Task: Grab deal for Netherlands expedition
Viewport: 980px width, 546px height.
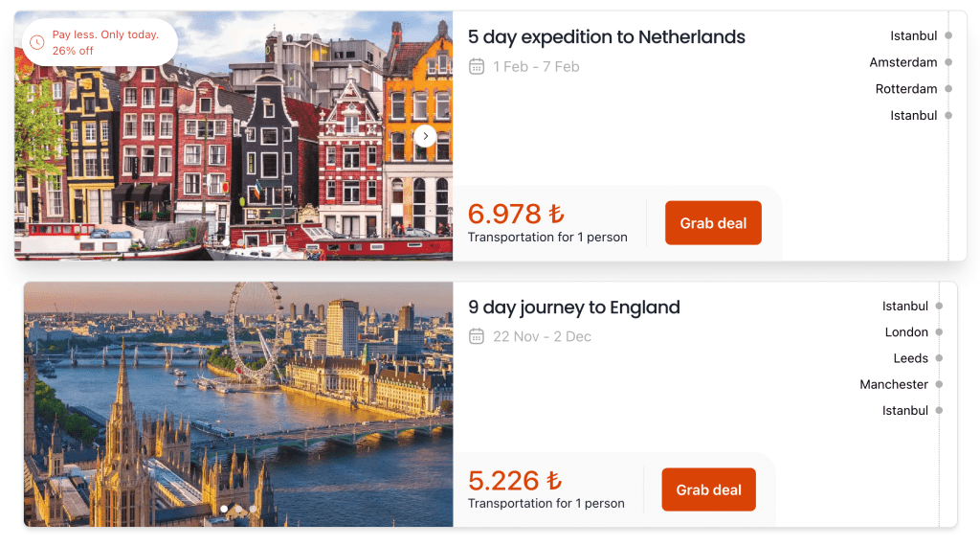Action: tap(713, 222)
